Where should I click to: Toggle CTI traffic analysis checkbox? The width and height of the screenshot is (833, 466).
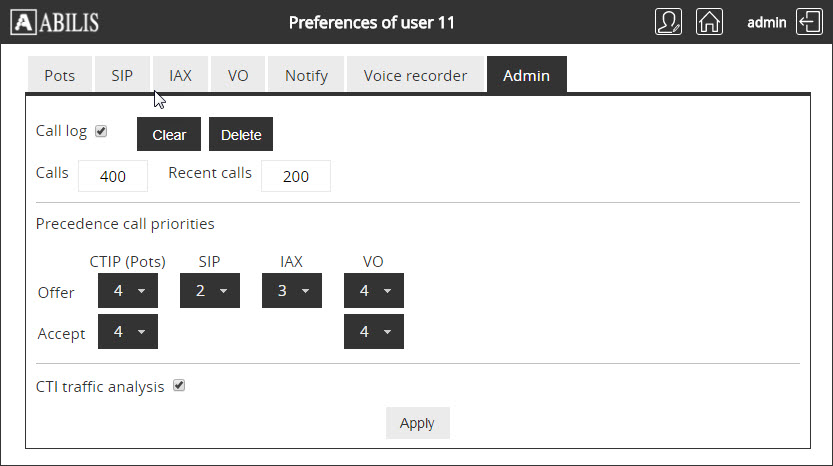[x=179, y=386]
